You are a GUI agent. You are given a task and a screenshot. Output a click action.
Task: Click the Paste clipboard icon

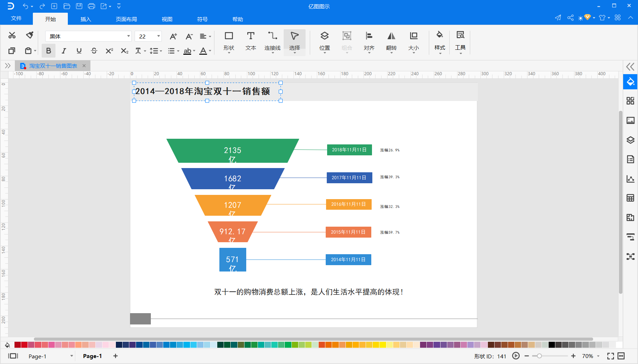pyautogui.click(x=28, y=51)
